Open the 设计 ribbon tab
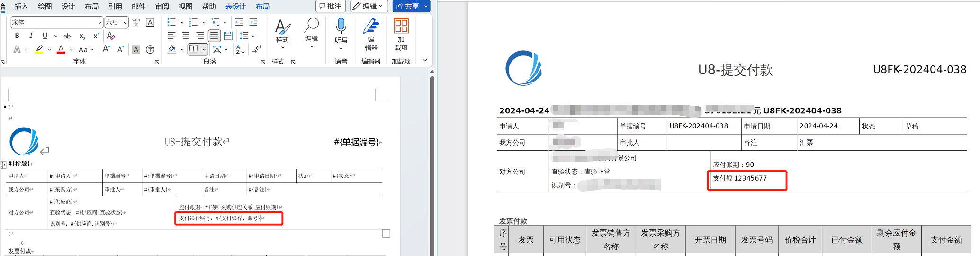 (68, 6)
